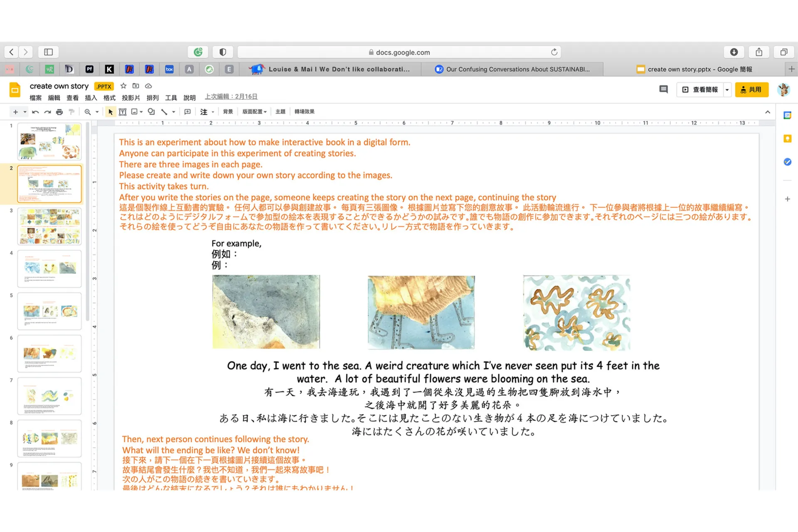Click the add comment toolbar icon
Viewport: 798px width, 532px height.
click(187, 112)
